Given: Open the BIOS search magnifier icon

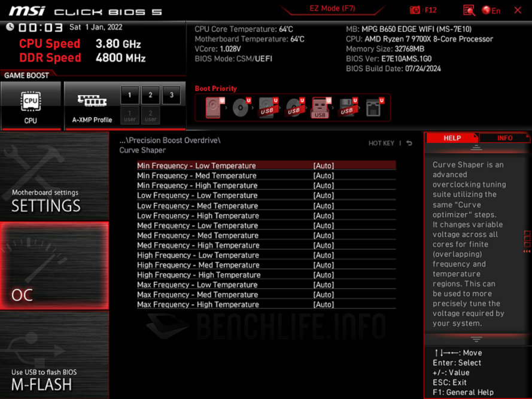Looking at the screenshot, I should tap(469, 10).
